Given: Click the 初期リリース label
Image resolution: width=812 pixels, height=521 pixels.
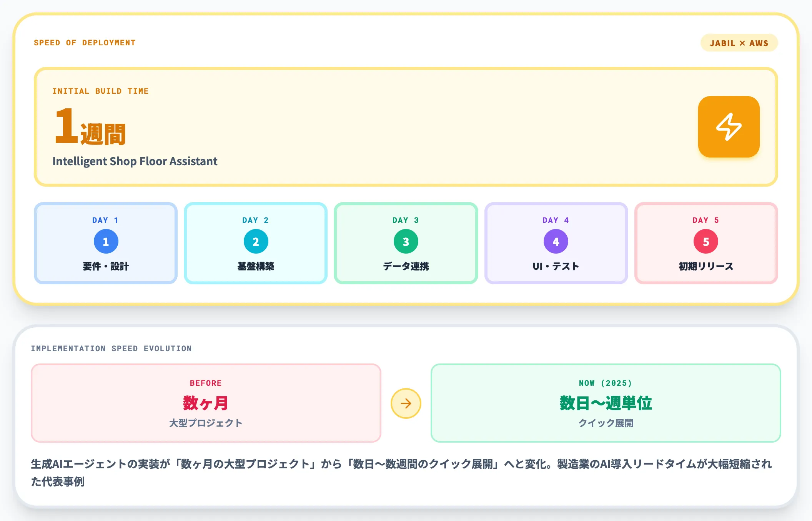Looking at the screenshot, I should tap(706, 266).
